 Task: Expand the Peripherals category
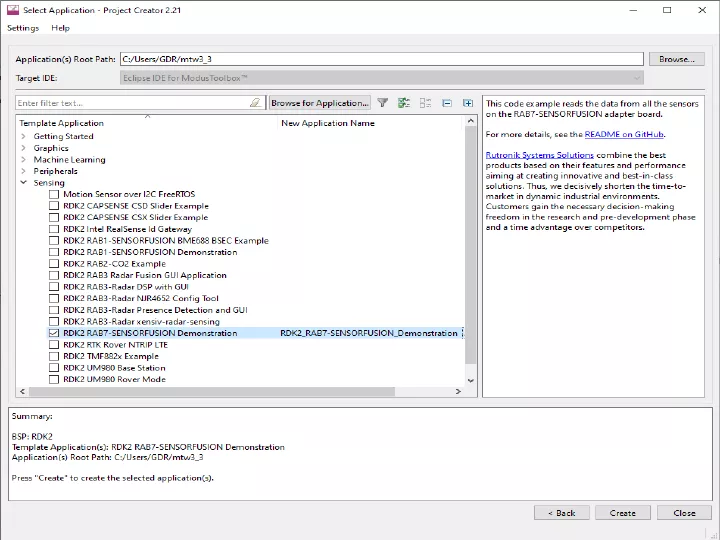tap(23, 171)
